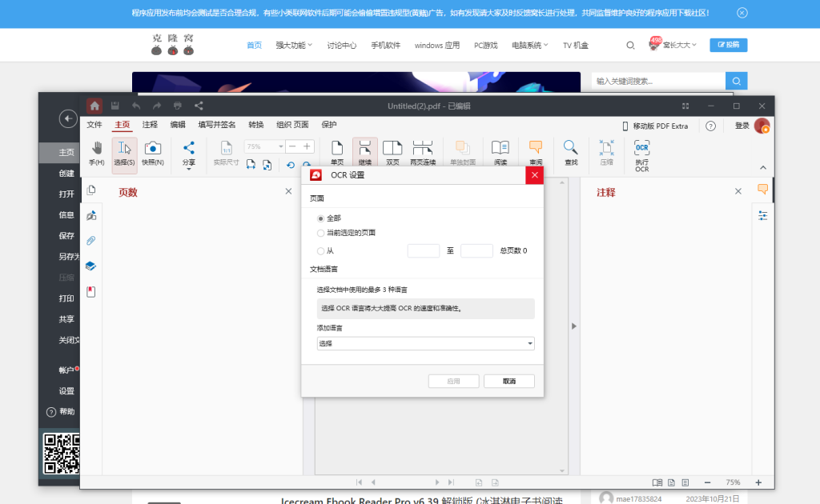This screenshot has height=504, width=820.
Task: Click the printer icon in the title bar
Action: click(178, 106)
